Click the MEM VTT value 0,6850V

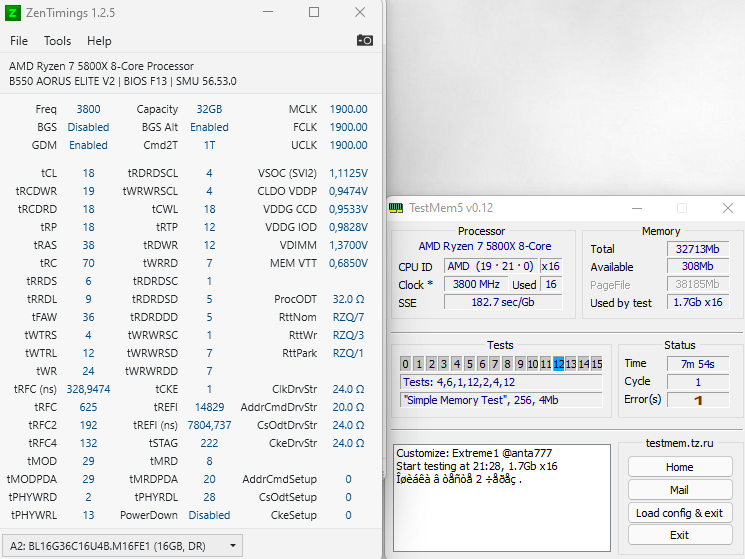tap(348, 263)
